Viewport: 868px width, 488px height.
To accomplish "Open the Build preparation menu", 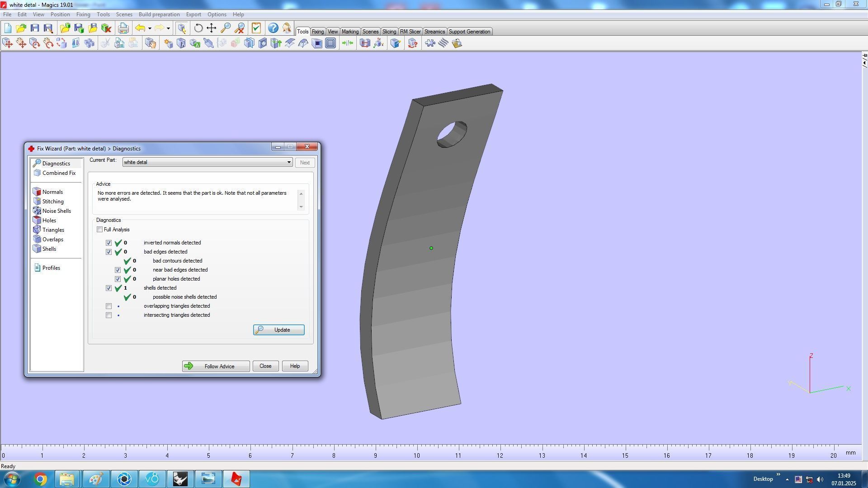I will point(159,14).
